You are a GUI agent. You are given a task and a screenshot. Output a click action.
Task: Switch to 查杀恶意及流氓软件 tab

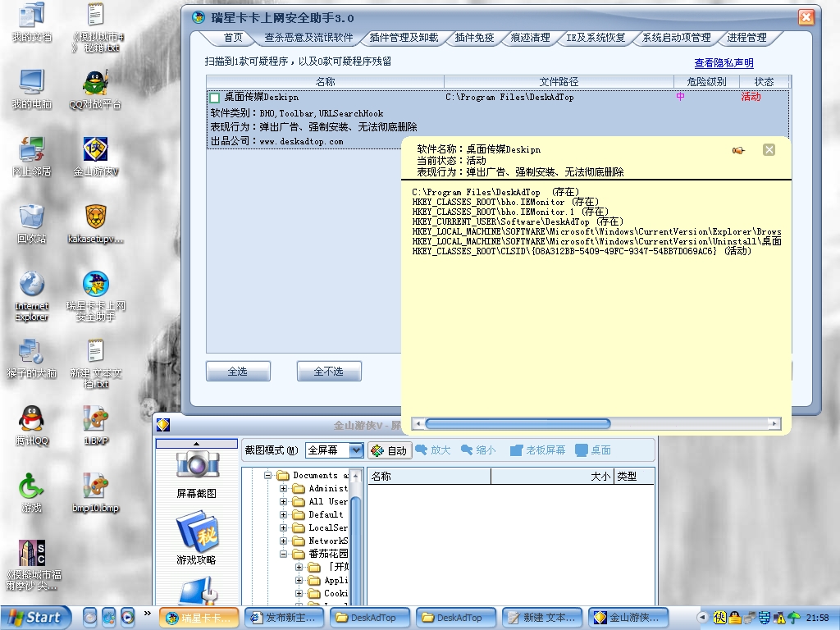click(308, 38)
